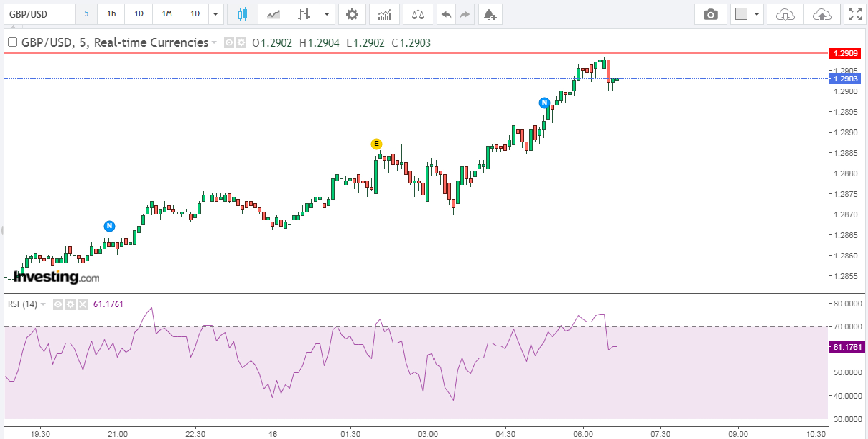
Task: Create an alert with the bell icon
Action: pyautogui.click(x=490, y=14)
